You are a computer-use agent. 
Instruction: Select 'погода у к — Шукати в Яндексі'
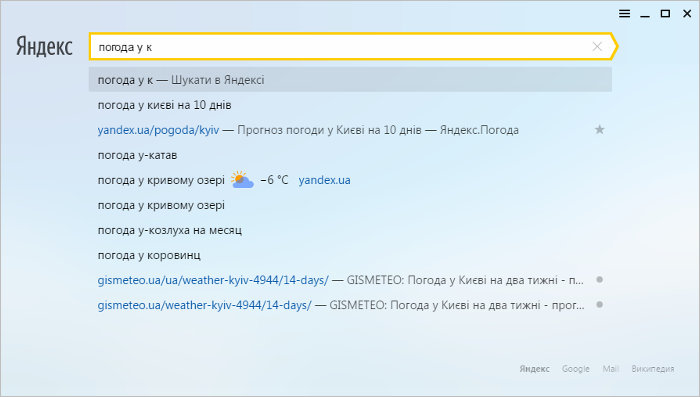[x=350, y=80]
